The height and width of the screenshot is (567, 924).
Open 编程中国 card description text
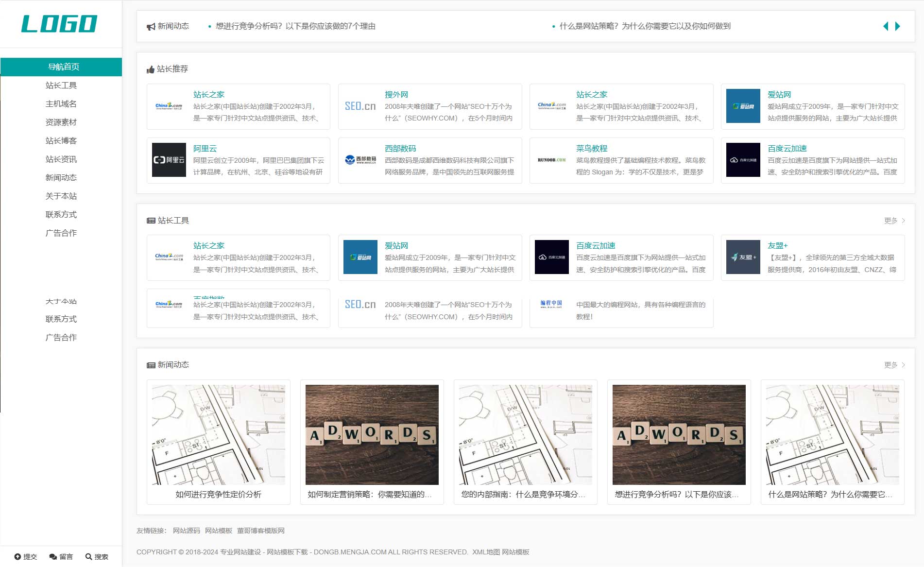641,310
